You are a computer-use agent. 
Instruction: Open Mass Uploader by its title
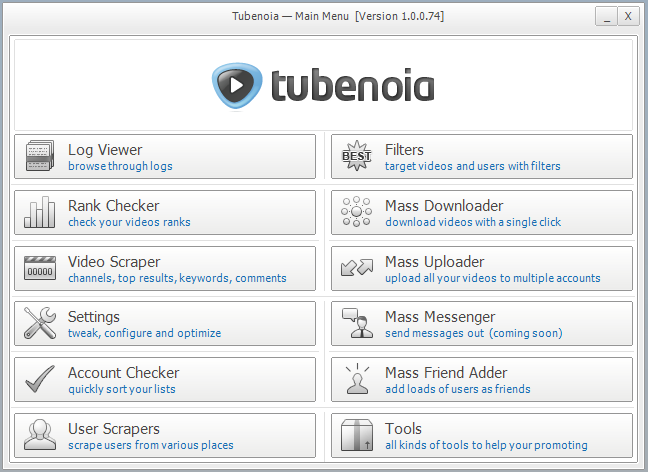tap(434, 262)
